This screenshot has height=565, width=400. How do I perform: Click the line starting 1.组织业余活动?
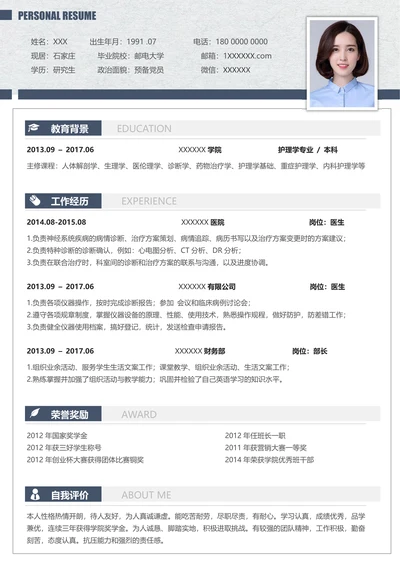coord(158,367)
